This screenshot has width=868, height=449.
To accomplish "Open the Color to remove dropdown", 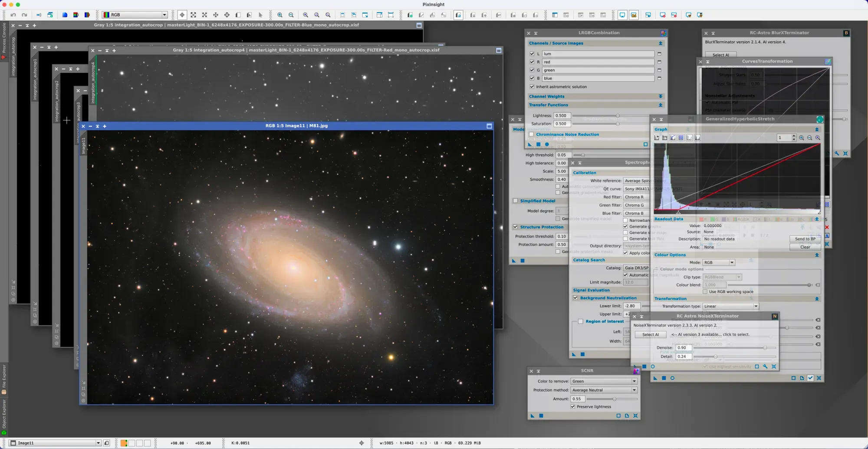I will click(x=604, y=381).
